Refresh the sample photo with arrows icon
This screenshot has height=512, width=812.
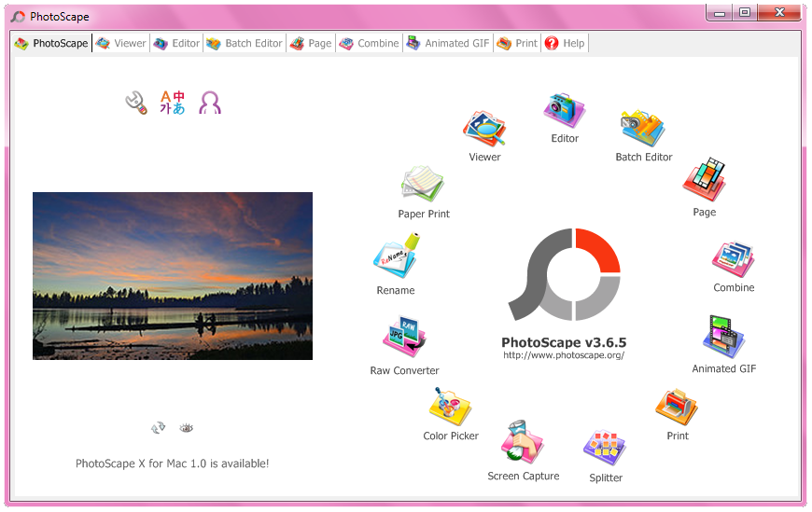point(158,428)
